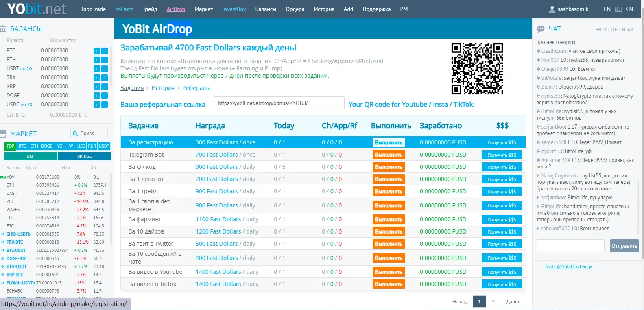Viewport: 644px width, 310px height.
Task: Click the plus deposit icon for DOGE
Action: [x=97, y=96]
